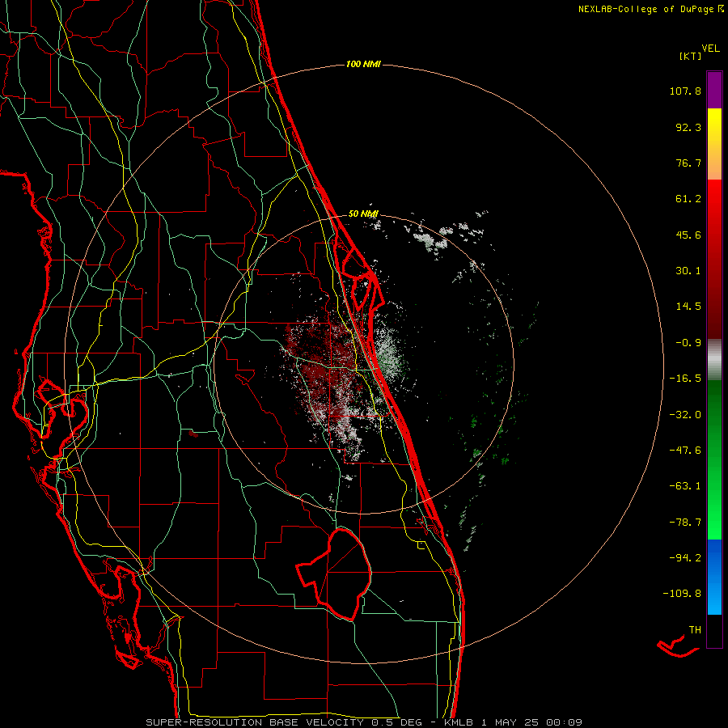This screenshot has height=728, width=728.
Task: Click the Super-Resolution Base Velocity caption
Action: point(364,722)
